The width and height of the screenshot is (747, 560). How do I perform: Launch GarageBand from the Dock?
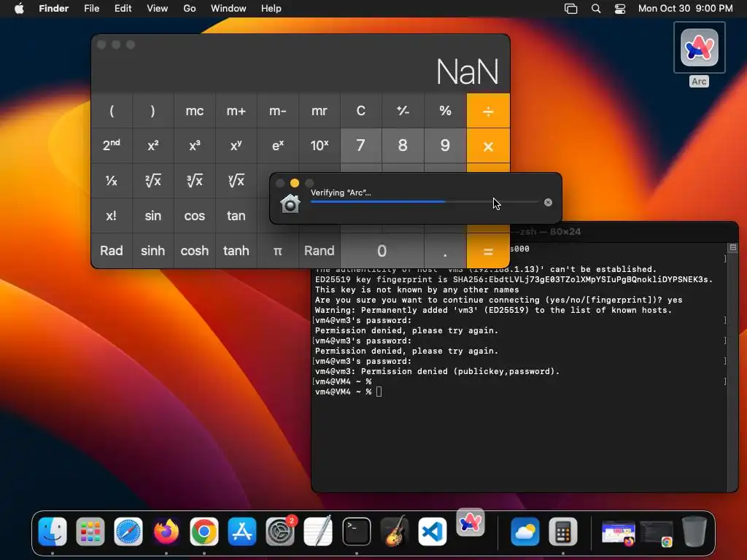coord(395,532)
